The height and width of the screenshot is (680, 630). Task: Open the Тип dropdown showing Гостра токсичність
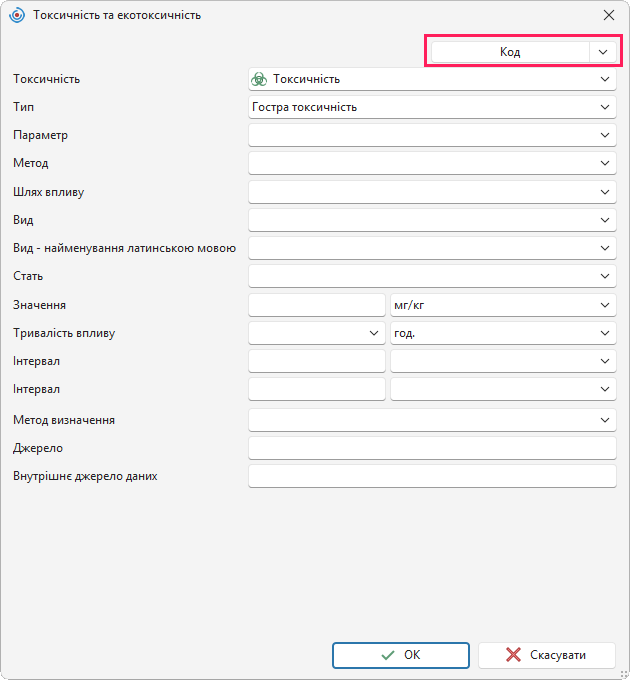[432, 107]
